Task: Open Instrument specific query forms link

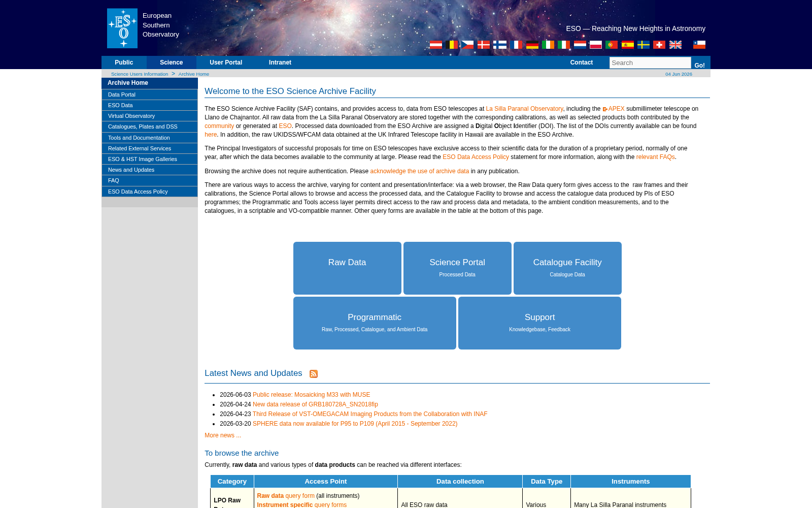Action: (302, 505)
